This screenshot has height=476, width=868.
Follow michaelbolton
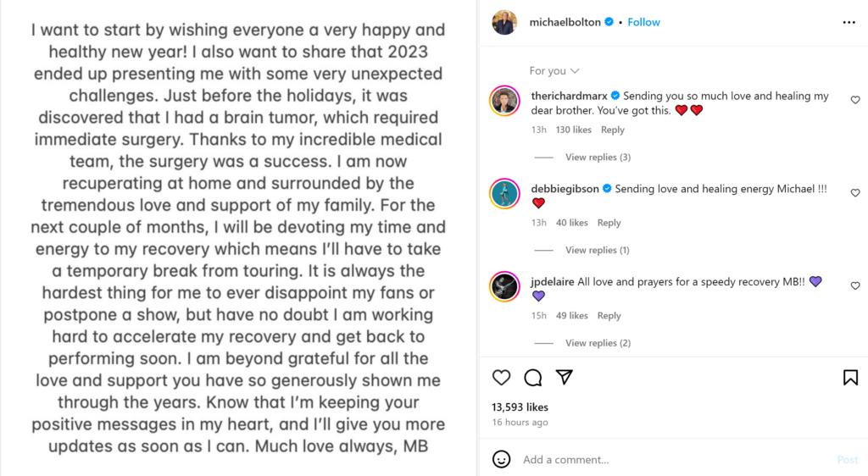point(644,22)
